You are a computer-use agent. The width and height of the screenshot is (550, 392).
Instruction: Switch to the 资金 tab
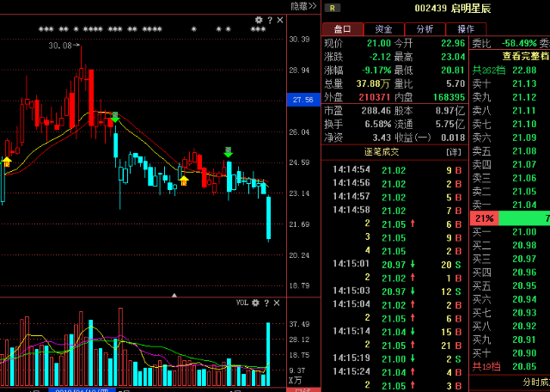click(384, 29)
